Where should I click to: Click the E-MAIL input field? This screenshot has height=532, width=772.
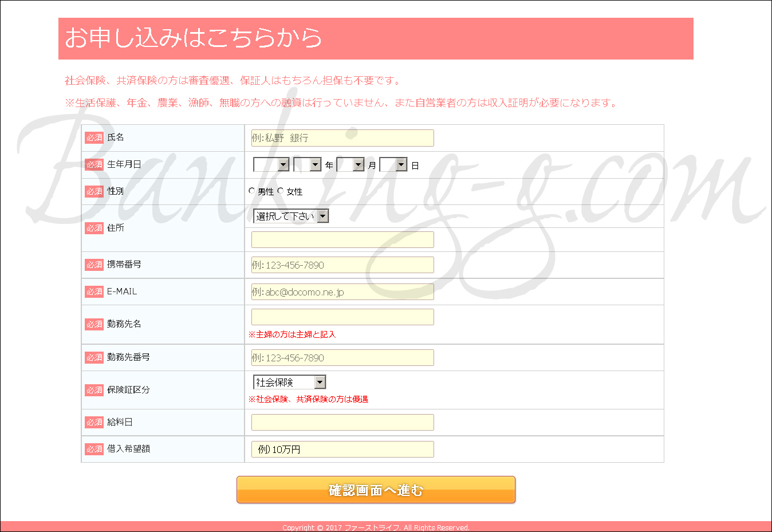(x=342, y=292)
